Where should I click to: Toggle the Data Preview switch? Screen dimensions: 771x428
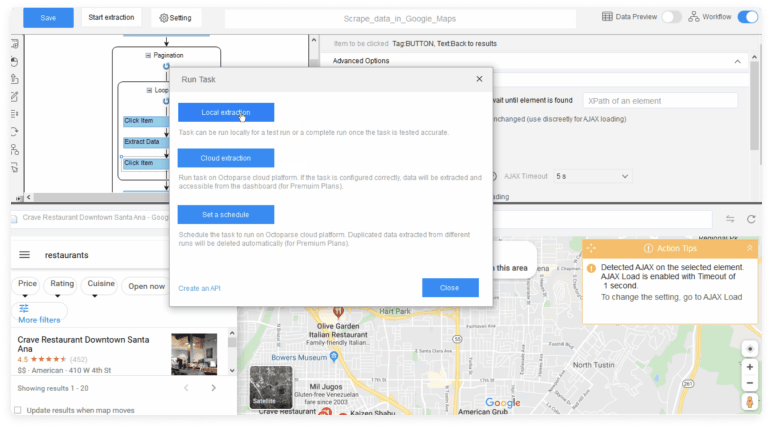coord(671,17)
